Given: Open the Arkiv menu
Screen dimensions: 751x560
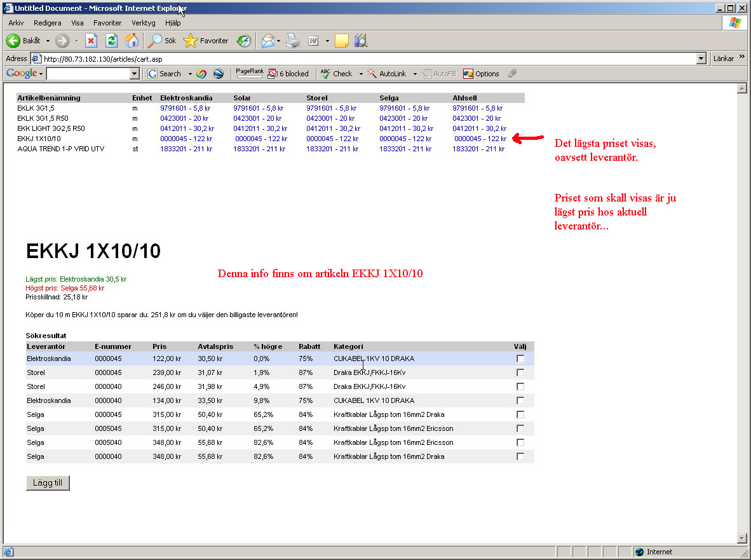Looking at the screenshot, I should [x=16, y=23].
